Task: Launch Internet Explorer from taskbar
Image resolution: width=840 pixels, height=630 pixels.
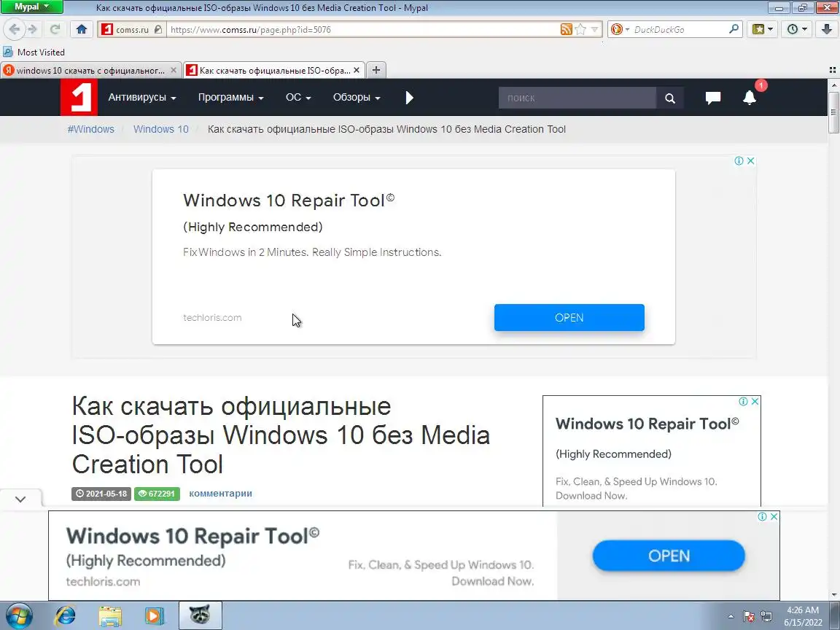Action: coord(66,615)
